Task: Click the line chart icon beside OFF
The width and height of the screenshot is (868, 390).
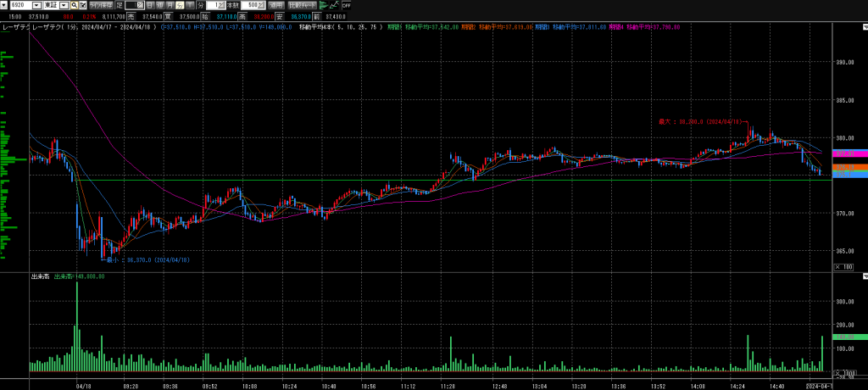Action: pyautogui.click(x=334, y=5)
